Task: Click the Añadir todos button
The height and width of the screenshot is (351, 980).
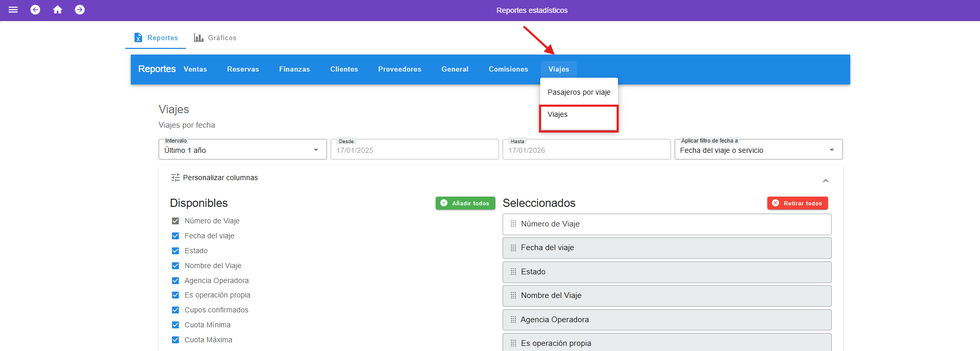Action: coord(465,203)
